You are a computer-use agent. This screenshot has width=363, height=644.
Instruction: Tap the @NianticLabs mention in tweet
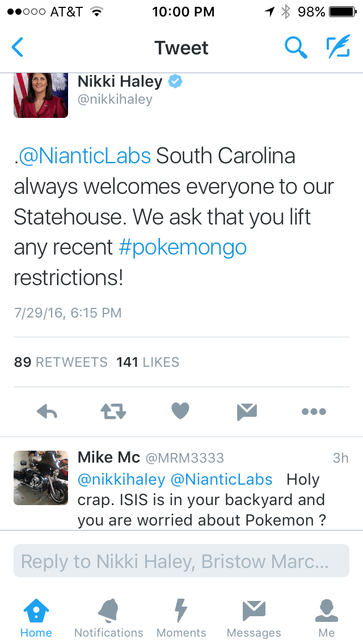[86, 155]
